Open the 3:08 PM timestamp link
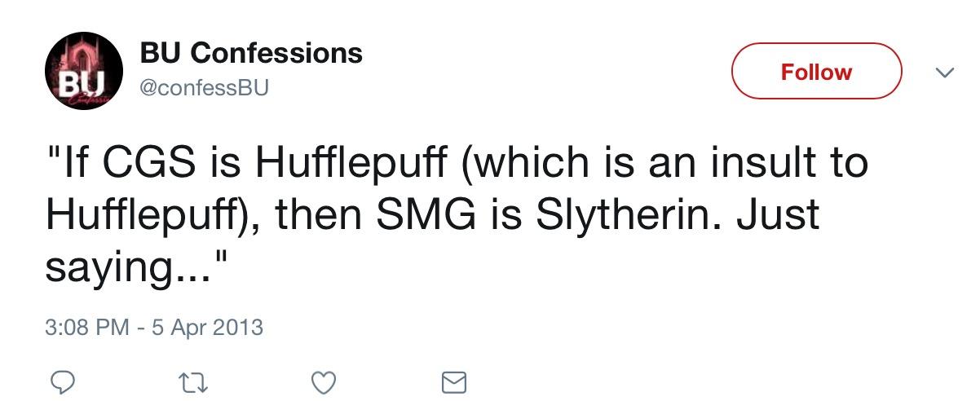This screenshot has width=980, height=401. click(x=86, y=328)
